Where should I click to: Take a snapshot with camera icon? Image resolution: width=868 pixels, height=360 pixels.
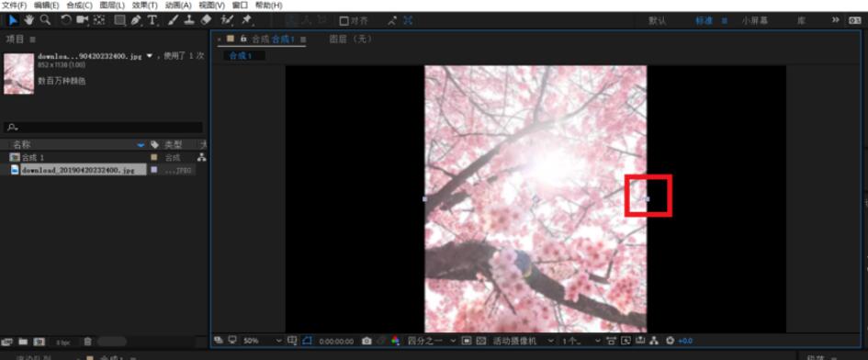[x=366, y=341]
